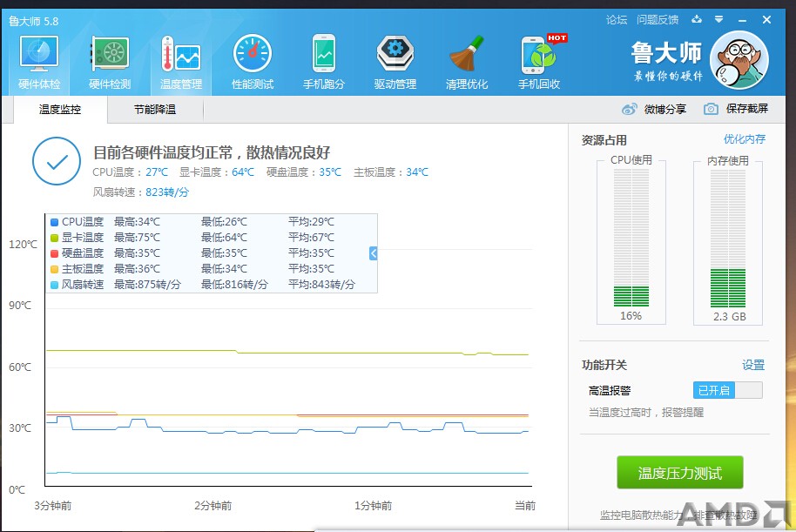Click the 最高:875转/分 fan value
Screen dimensions: 796x532
(x=147, y=284)
